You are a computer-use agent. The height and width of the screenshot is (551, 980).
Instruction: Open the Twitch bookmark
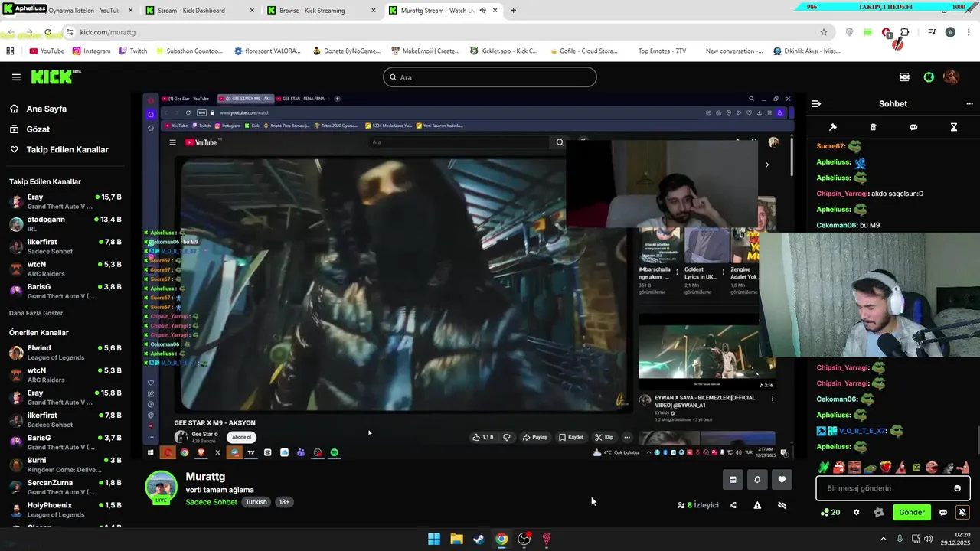click(x=132, y=51)
